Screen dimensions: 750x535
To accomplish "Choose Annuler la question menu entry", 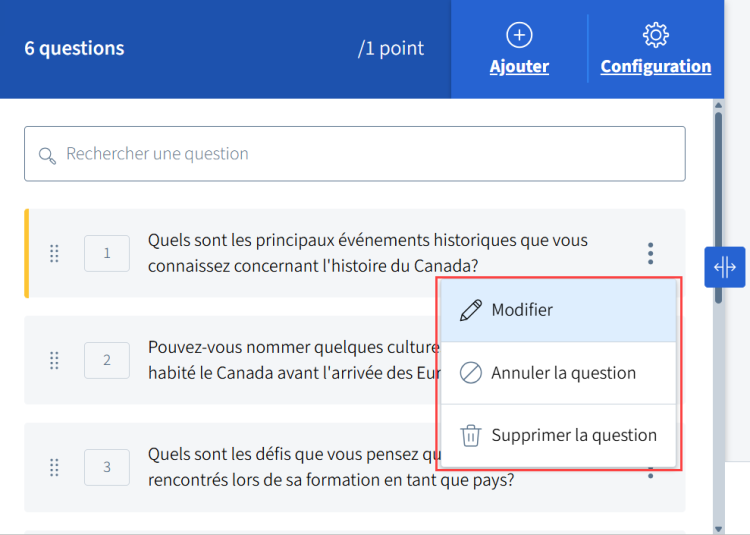I will pos(563,373).
